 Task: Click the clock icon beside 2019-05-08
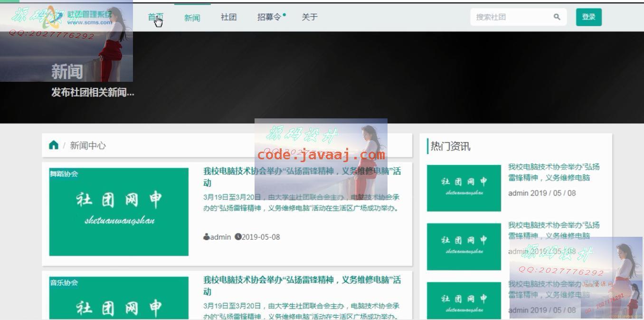coord(238,237)
